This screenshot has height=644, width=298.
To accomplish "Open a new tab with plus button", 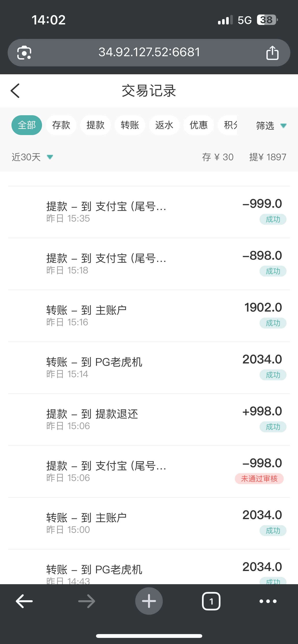I will pos(149,601).
